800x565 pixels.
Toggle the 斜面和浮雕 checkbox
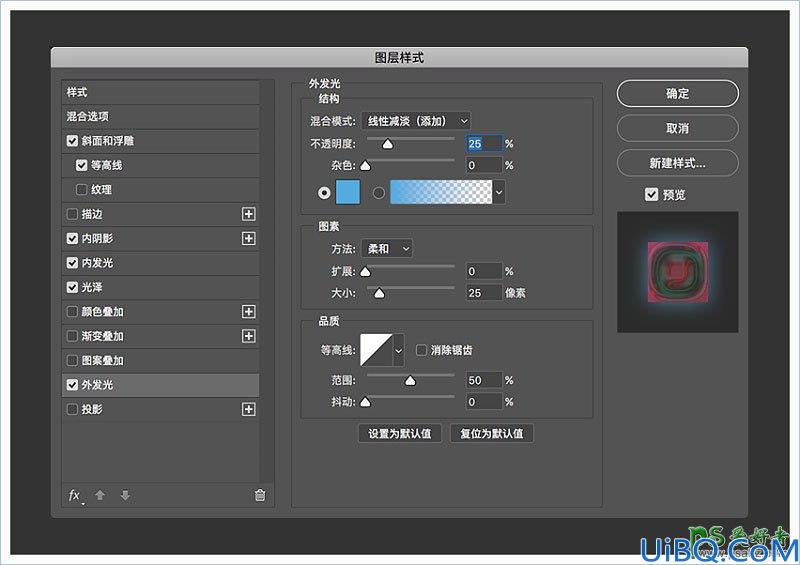click(x=72, y=141)
